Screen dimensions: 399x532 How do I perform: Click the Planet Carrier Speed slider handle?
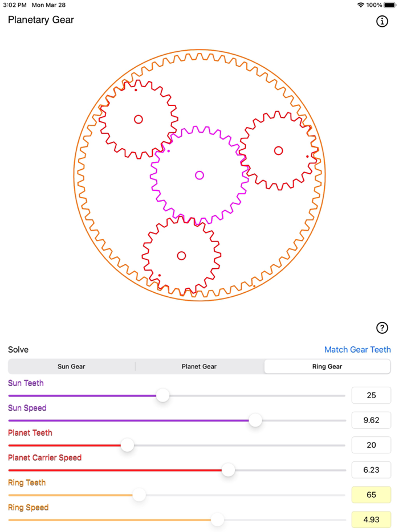click(229, 470)
